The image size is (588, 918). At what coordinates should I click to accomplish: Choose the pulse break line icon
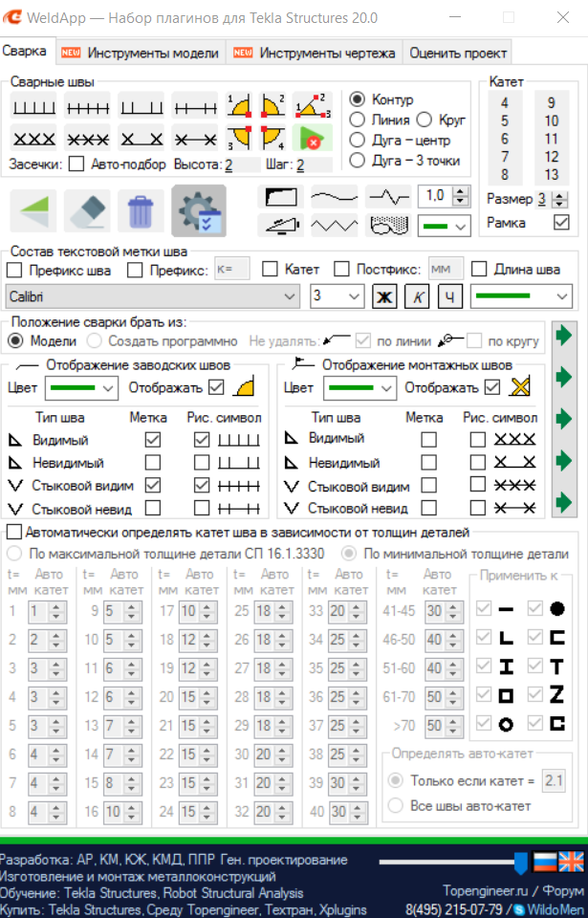pyautogui.click(x=388, y=197)
